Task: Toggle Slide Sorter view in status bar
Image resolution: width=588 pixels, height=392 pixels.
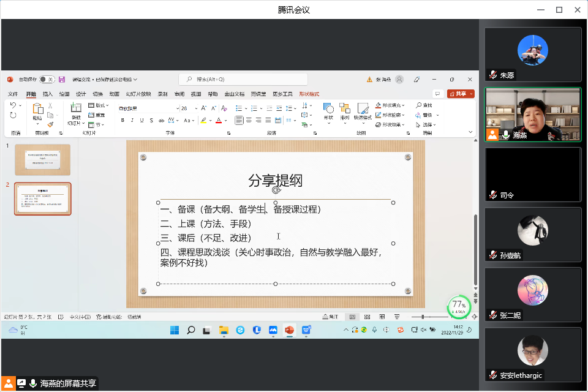Action: 366,317
